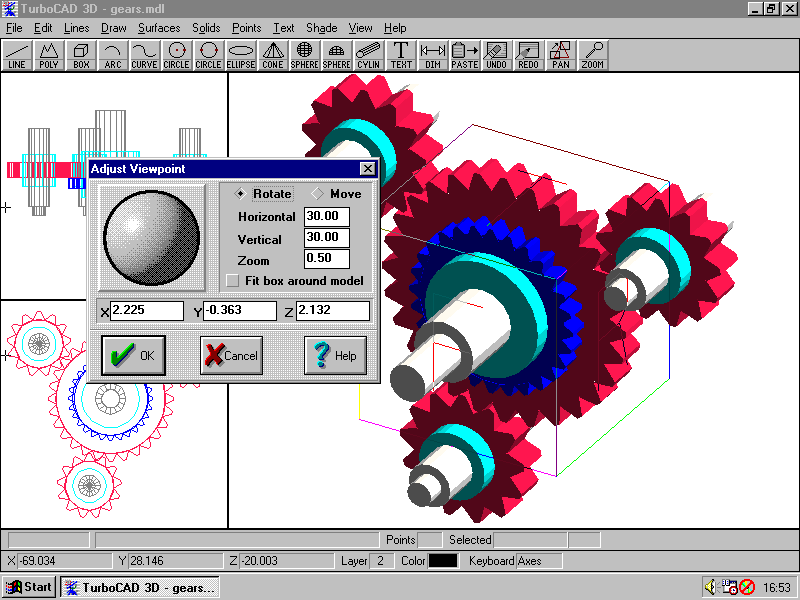This screenshot has height=600, width=800.
Task: Click the red prohibited icon in system tray
Action: coord(747,587)
